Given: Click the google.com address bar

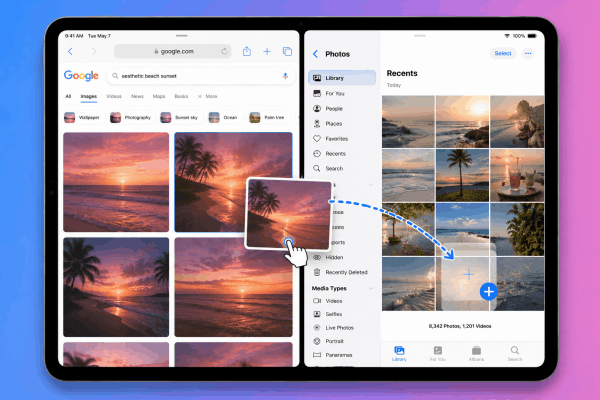Looking at the screenshot, I should tap(173, 51).
